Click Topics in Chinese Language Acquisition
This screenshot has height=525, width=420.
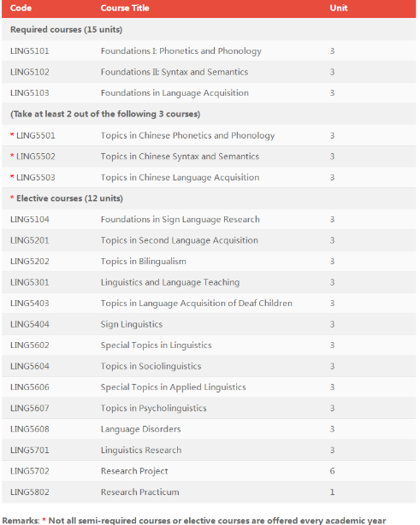[x=180, y=178]
